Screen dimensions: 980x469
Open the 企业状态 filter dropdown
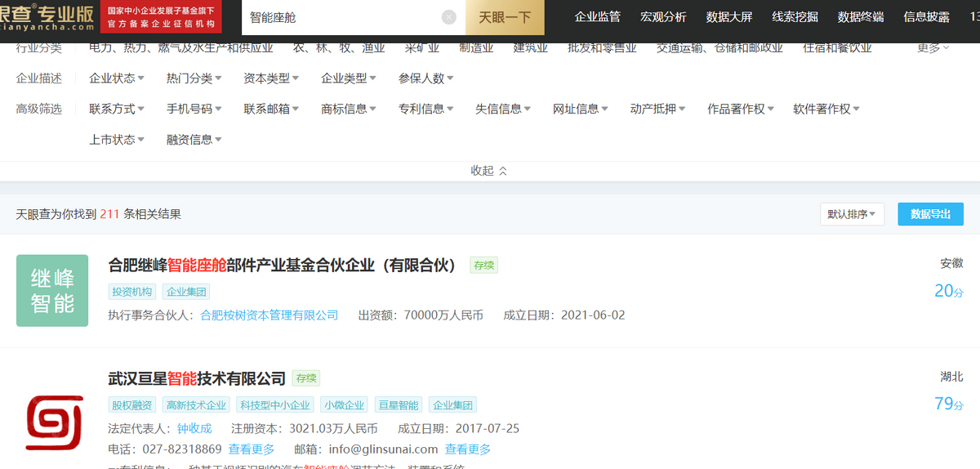116,78
